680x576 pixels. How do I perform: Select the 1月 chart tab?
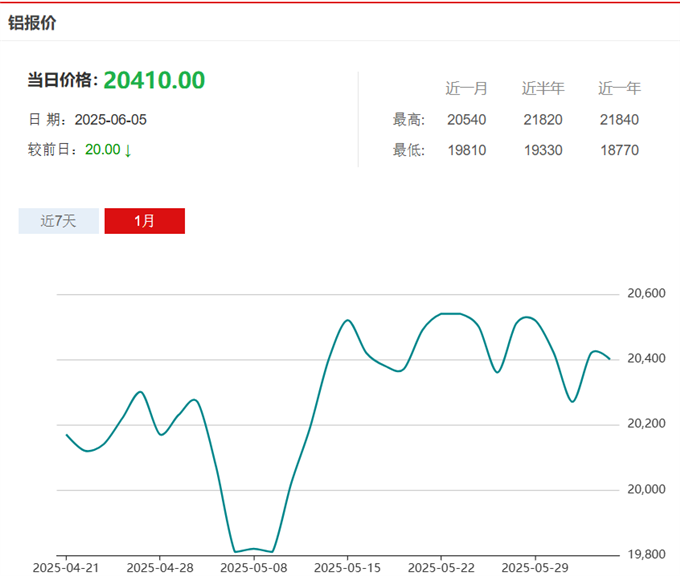click(x=144, y=221)
